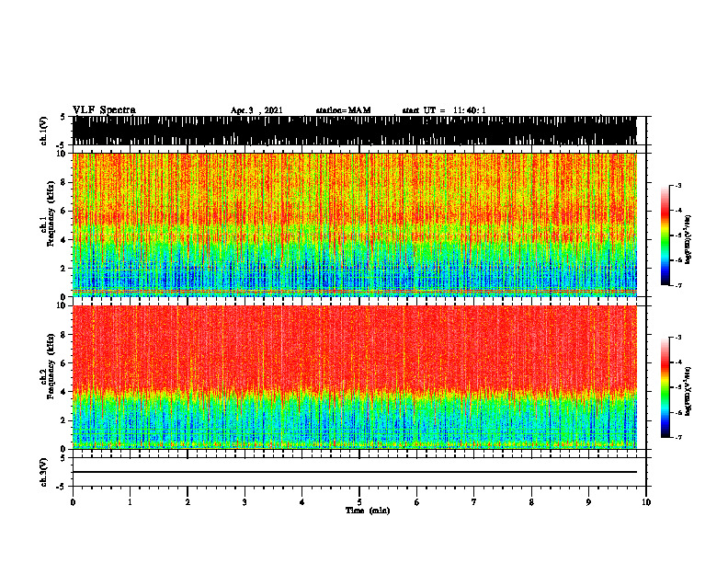
Task: Click time axis tick label 10
Action: [646, 502]
